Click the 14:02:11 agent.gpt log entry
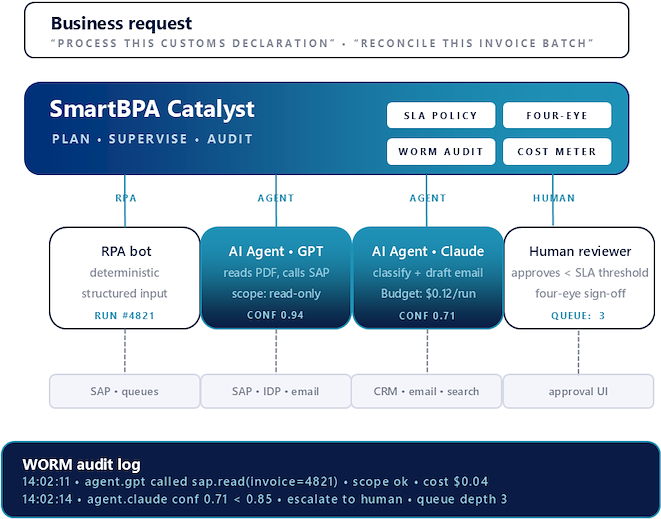Screen dimensions: 661x519 (x=255, y=481)
